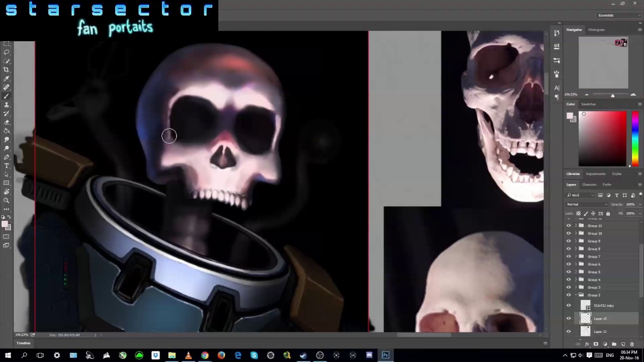Toggle visibility of Group 9
644x362 pixels.
pos(569,241)
